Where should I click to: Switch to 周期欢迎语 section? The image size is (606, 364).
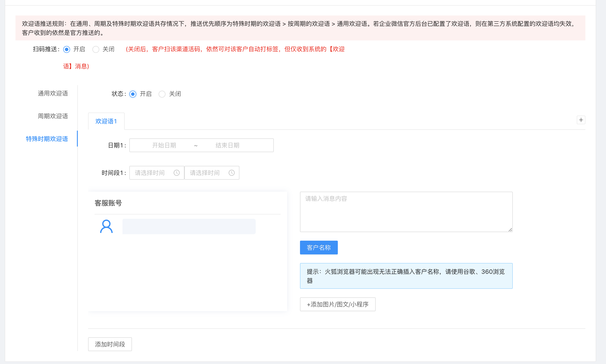(x=53, y=116)
